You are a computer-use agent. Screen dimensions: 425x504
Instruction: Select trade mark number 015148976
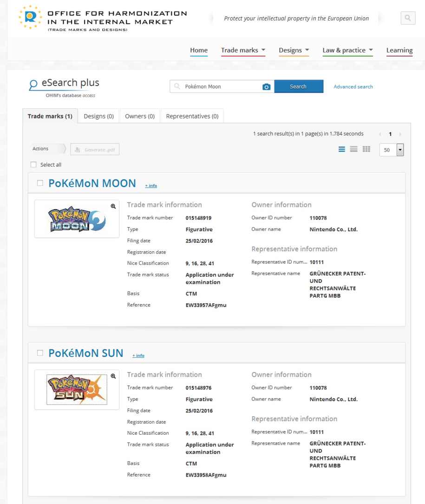point(198,388)
